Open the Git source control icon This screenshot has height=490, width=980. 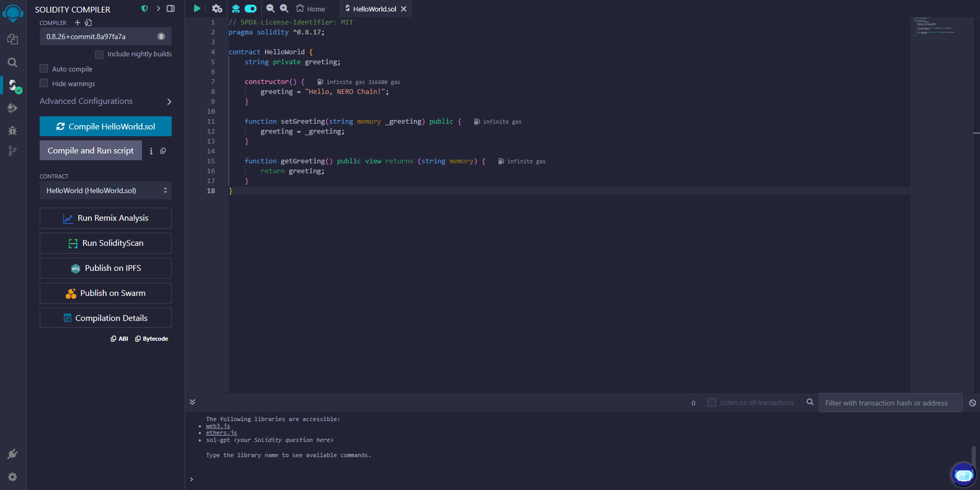(x=13, y=151)
